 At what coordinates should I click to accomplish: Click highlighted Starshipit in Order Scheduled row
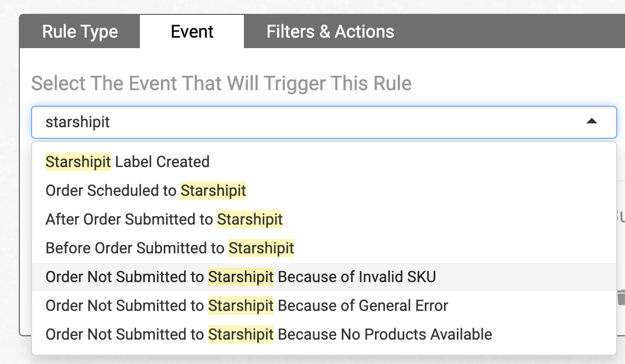coord(213,191)
